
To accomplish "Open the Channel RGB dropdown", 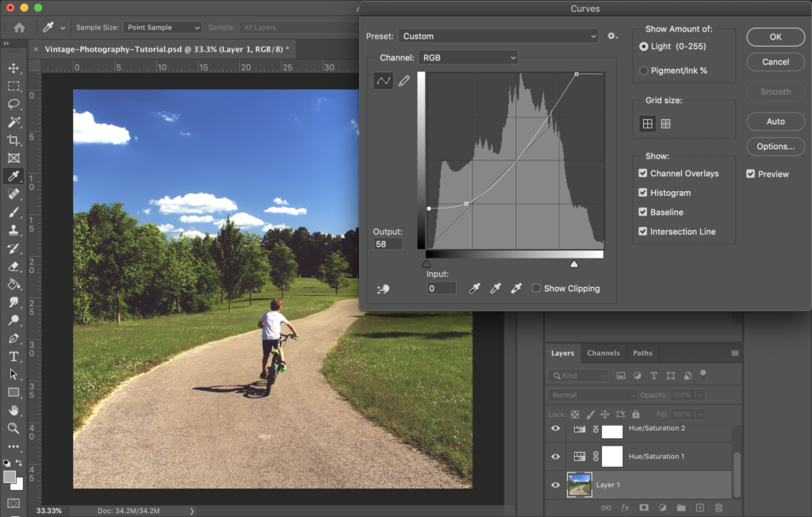I will click(x=468, y=58).
